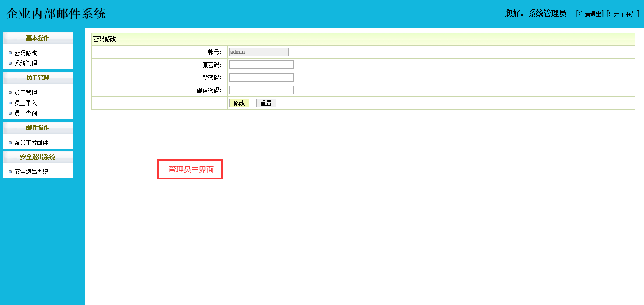644x305 pixels.
Task: Collapse the 基本操作 section header
Action: 38,38
